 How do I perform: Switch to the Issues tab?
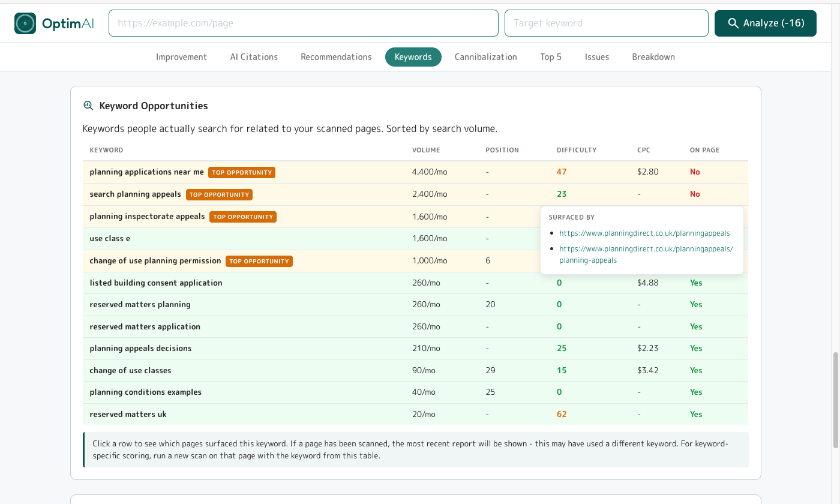[597, 57]
